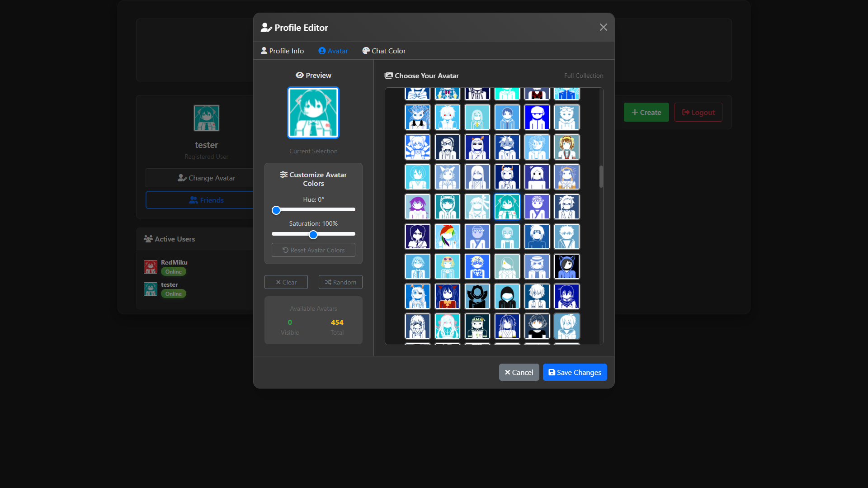Open the Chat Color tab
This screenshot has width=868, height=488.
pyautogui.click(x=384, y=51)
